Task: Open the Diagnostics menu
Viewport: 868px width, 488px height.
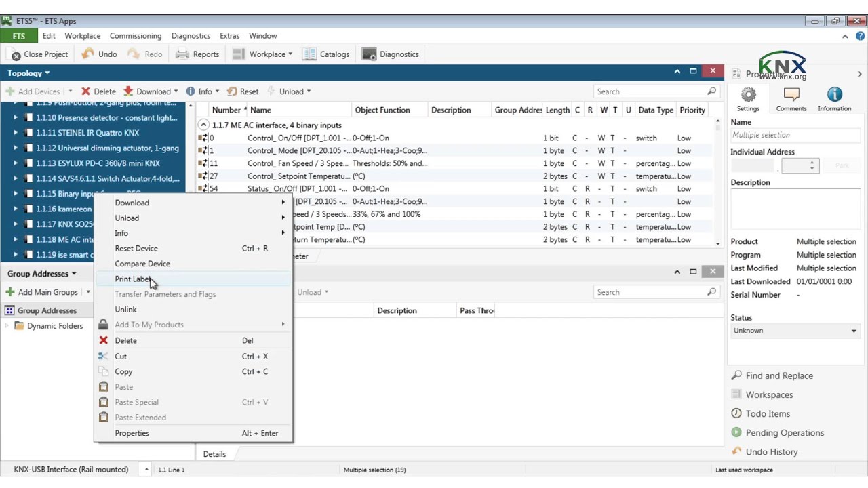Action: coord(191,36)
